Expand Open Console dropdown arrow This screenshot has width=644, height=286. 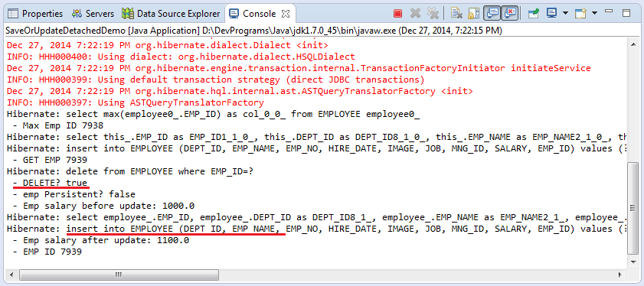594,14
